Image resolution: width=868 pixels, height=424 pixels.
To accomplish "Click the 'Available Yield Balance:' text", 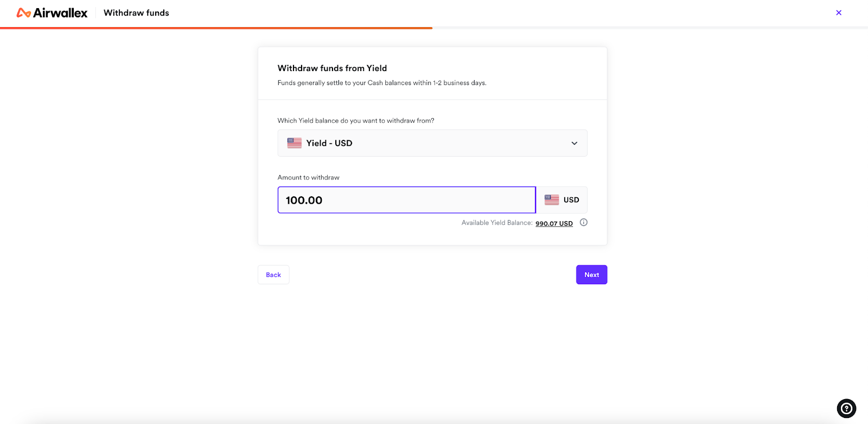I will tap(497, 223).
